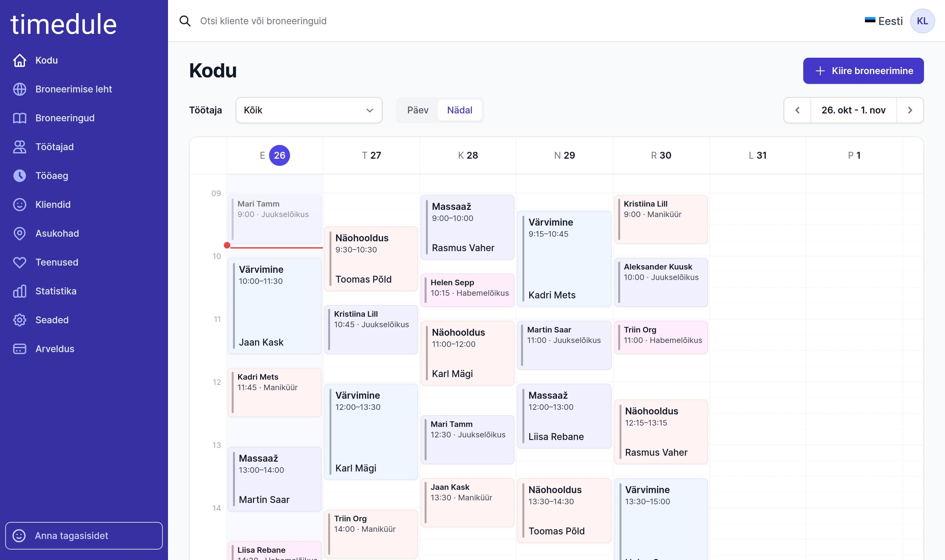The image size is (945, 560).
Task: Click the smiley icon in Anna tagasisidet
Action: pyautogui.click(x=19, y=535)
